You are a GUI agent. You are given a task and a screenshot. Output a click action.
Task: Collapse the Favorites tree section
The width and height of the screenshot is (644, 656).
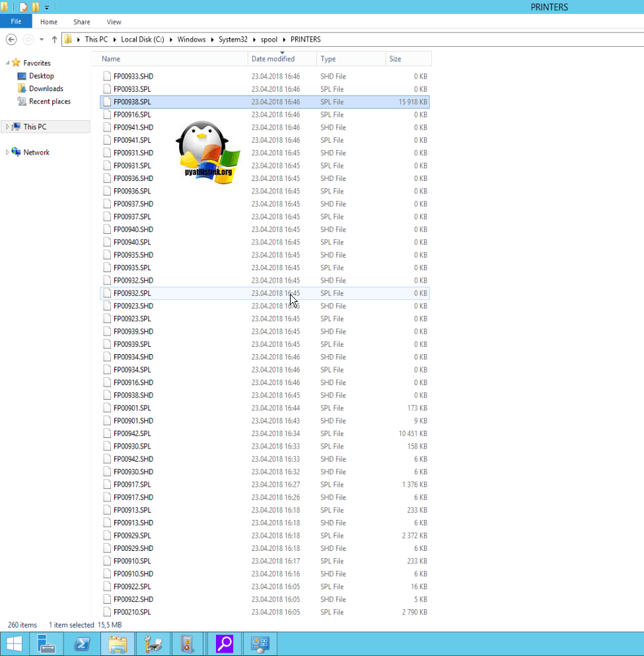click(7, 63)
